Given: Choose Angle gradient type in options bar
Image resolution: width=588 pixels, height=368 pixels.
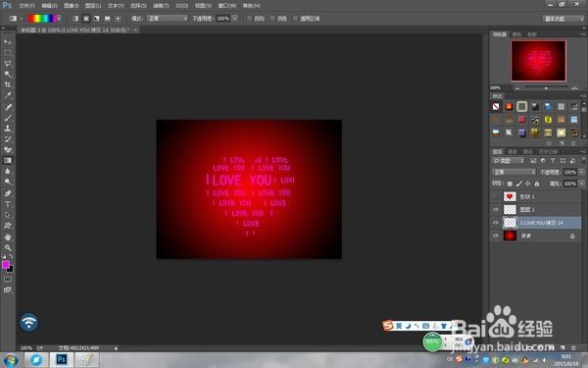Looking at the screenshot, I should pos(97,18).
